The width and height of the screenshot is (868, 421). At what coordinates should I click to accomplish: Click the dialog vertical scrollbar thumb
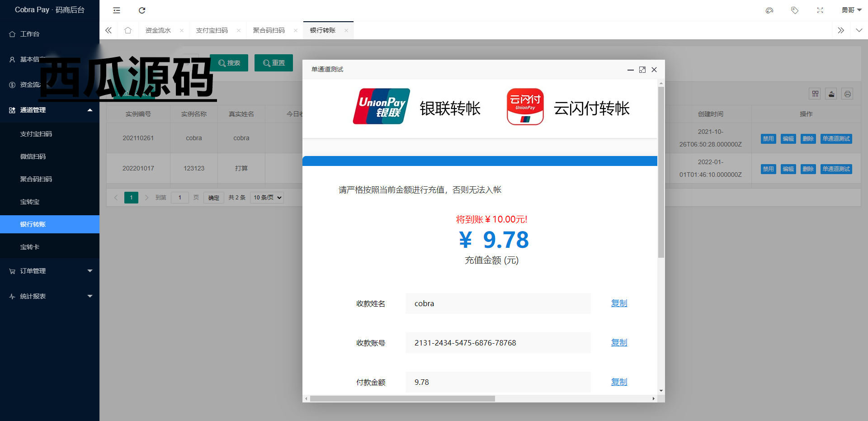coord(661,172)
